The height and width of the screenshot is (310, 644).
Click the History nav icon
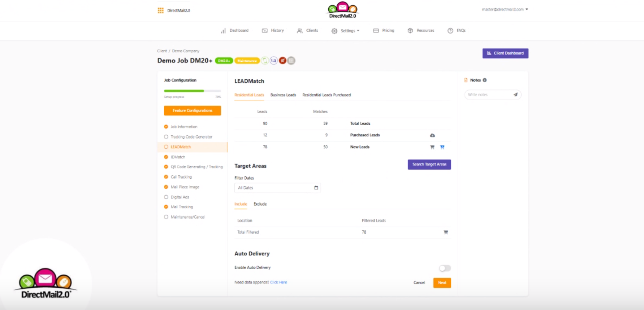265,31
